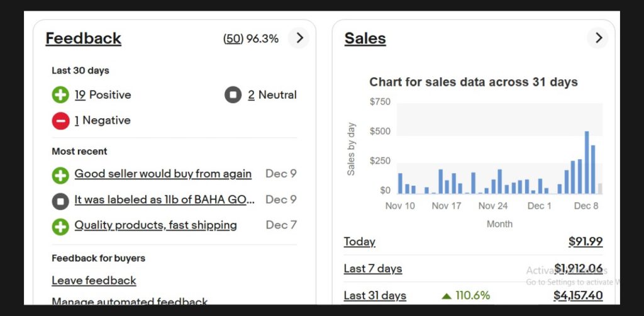
Task: Click the red Negative feedback minus icon
Action: pos(60,120)
